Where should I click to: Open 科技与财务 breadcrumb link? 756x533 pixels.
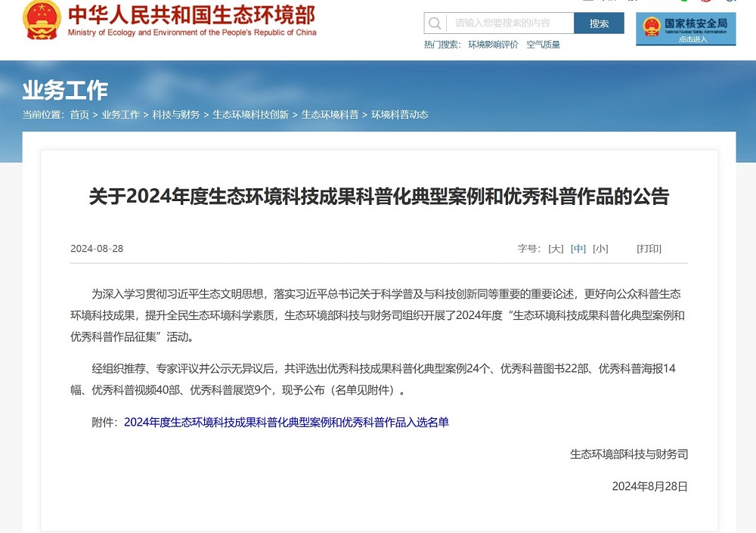tap(176, 115)
